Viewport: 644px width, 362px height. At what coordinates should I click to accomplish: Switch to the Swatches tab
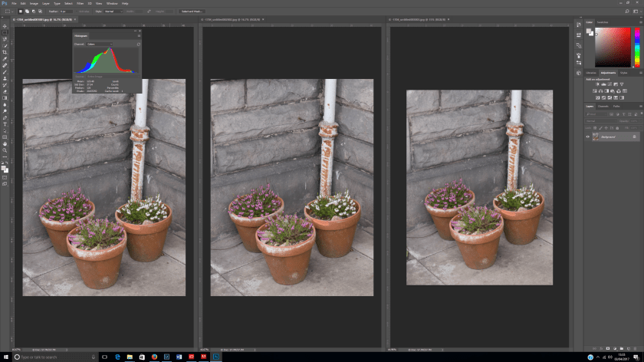(x=603, y=22)
